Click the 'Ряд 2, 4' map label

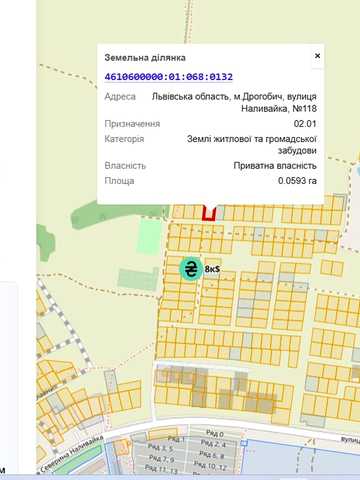[x=213, y=444]
